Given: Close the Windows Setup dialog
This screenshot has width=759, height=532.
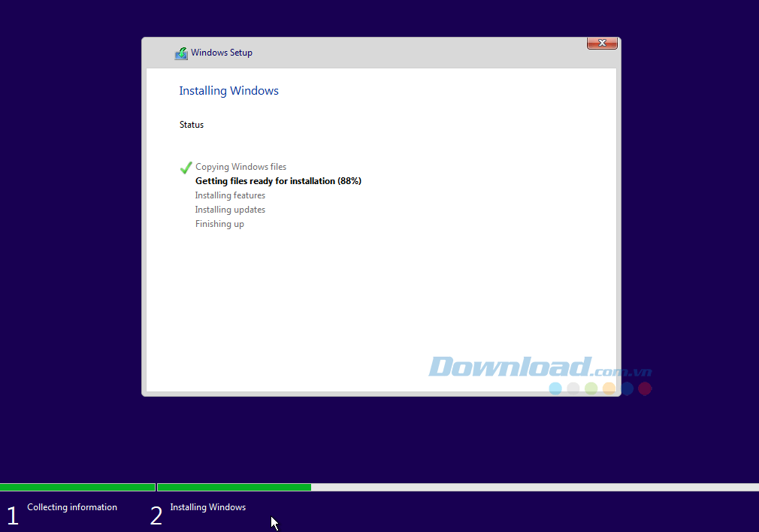Looking at the screenshot, I should click(602, 43).
